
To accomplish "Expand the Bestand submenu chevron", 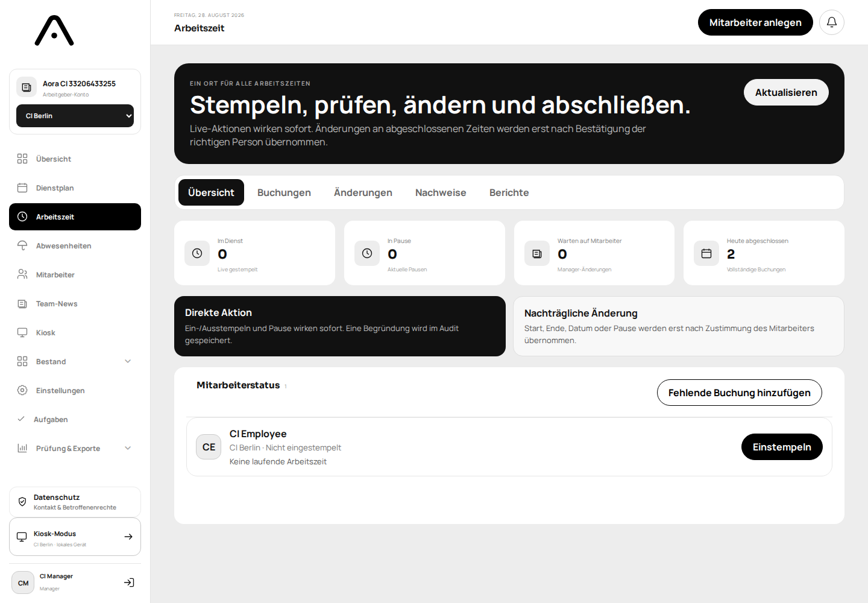I will [x=128, y=361].
